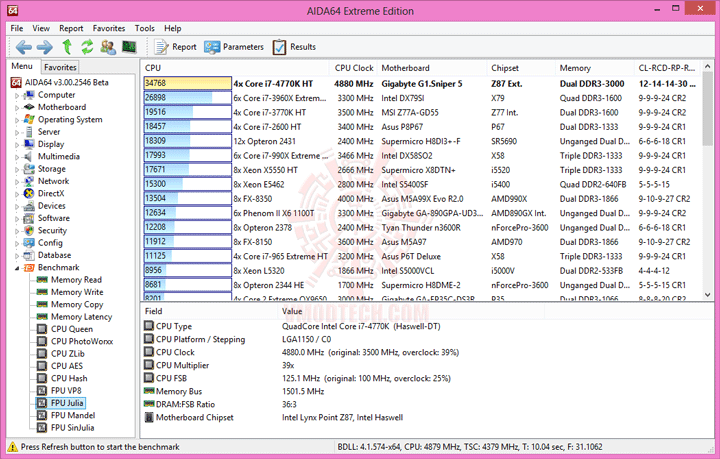Viewport: 720px width, 459px height.
Task: Select the 8x FX-8350 result row
Action: coord(420,199)
